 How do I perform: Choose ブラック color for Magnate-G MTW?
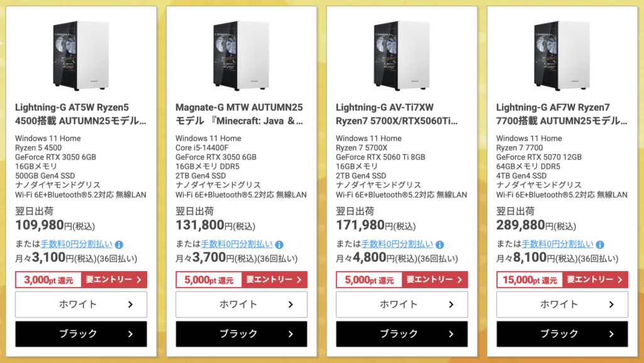coord(241,334)
